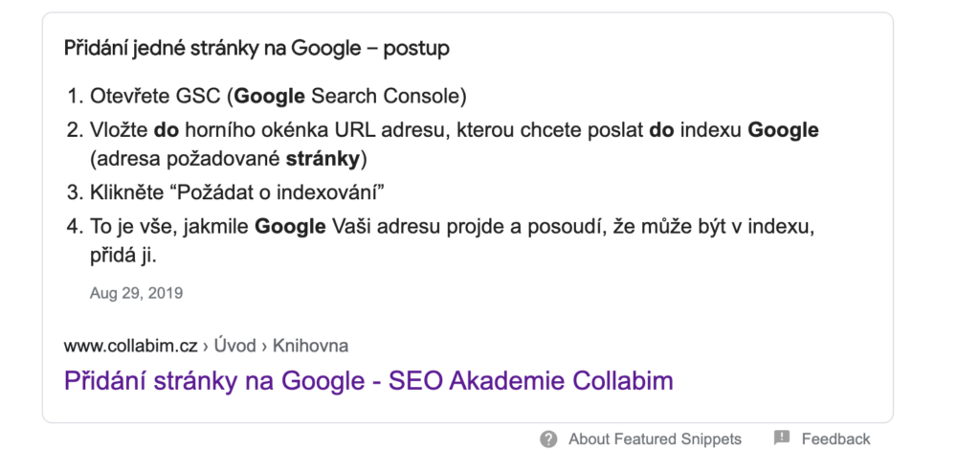Click the Úvod breadcrumb
This screenshot has width=980, height=473.
tap(234, 346)
